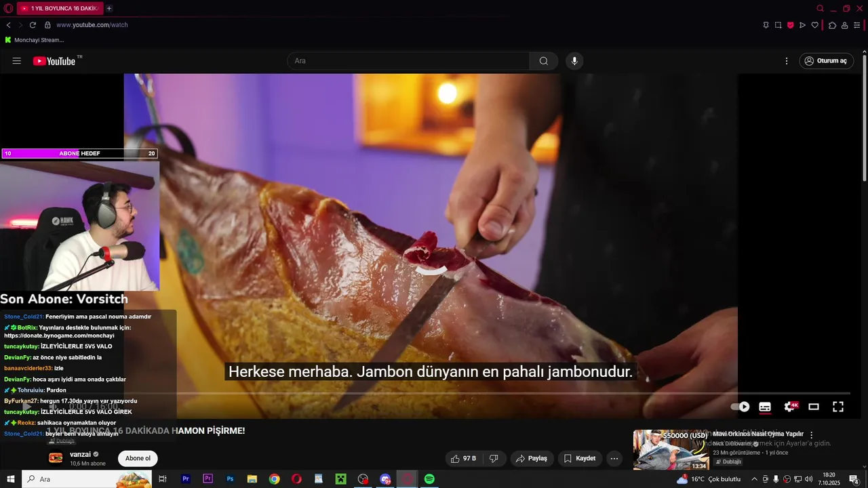Viewport: 868px width, 488px height.
Task: Dislike the video with thumbs-down
Action: pos(494,458)
